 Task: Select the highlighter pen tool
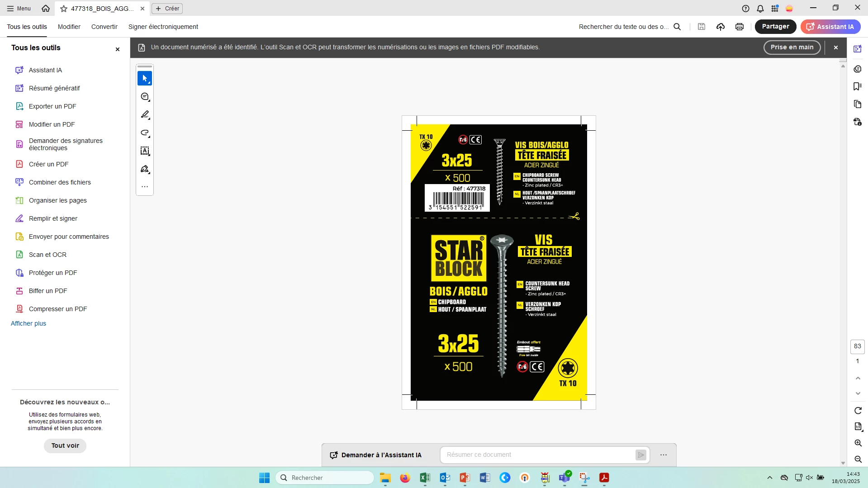(x=145, y=115)
